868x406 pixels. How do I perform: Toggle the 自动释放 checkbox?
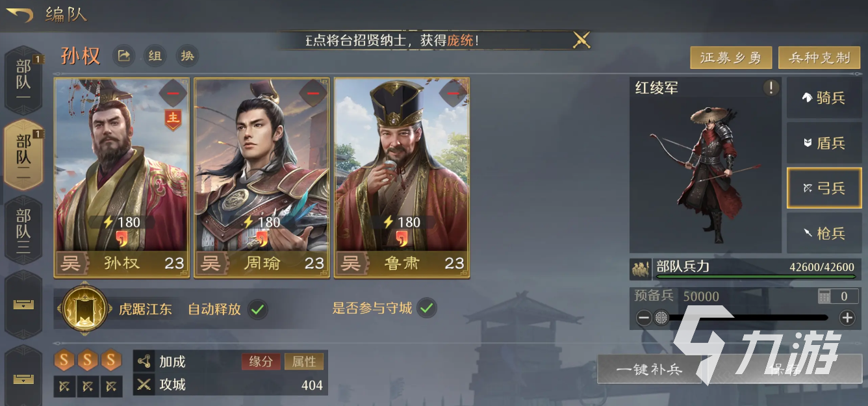click(258, 309)
